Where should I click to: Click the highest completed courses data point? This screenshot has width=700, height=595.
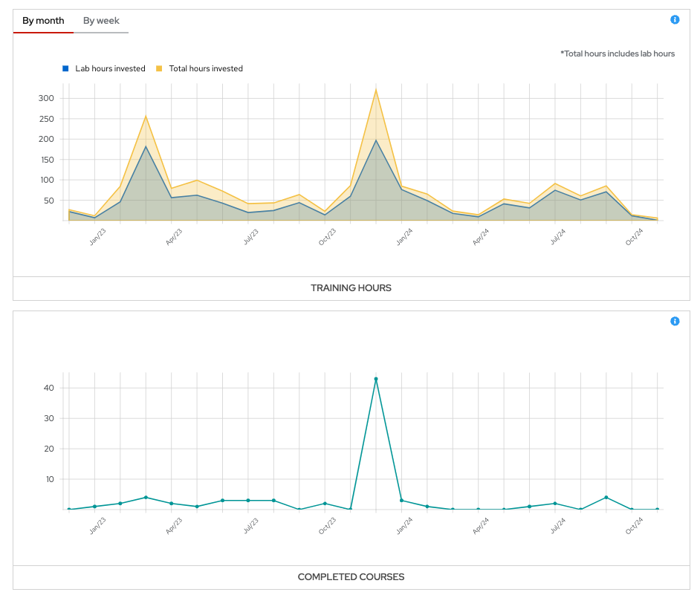point(376,379)
